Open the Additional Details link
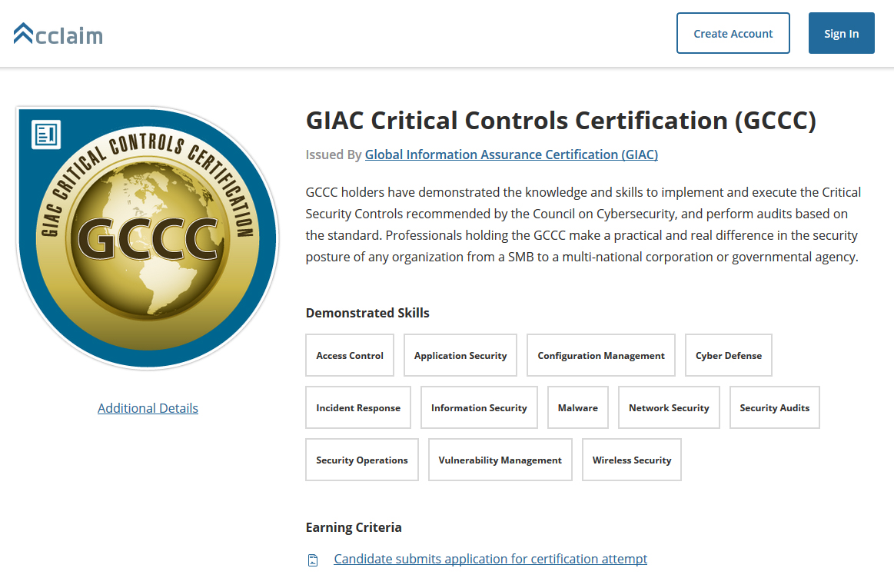 coord(148,408)
